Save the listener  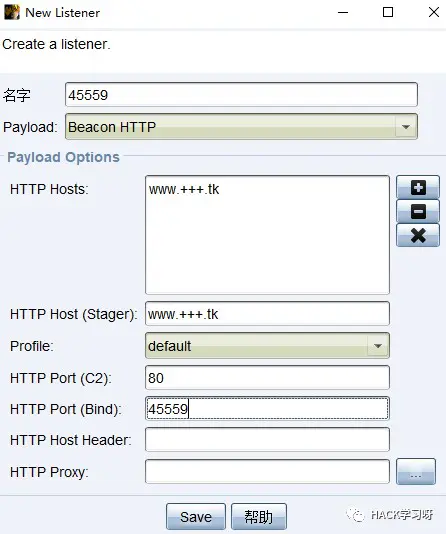196,517
